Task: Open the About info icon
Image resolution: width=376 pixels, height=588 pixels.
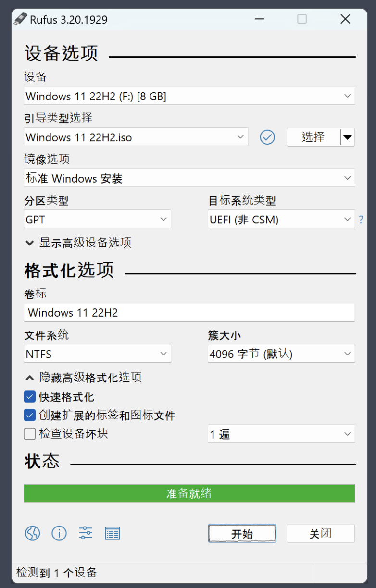Action: pos(59,533)
